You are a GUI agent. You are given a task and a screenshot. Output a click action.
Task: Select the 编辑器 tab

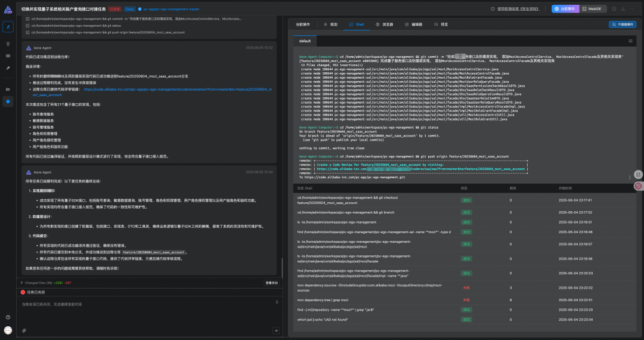[x=413, y=24]
